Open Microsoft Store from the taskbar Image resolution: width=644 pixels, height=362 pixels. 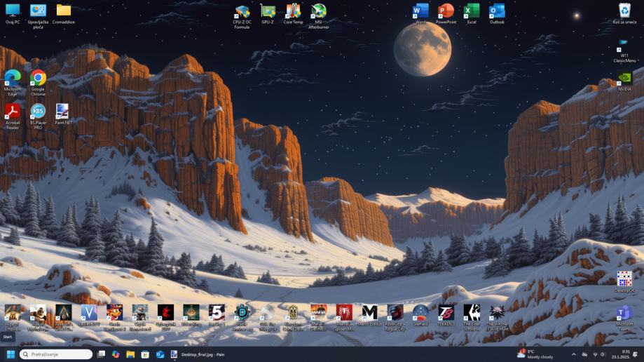145,354
